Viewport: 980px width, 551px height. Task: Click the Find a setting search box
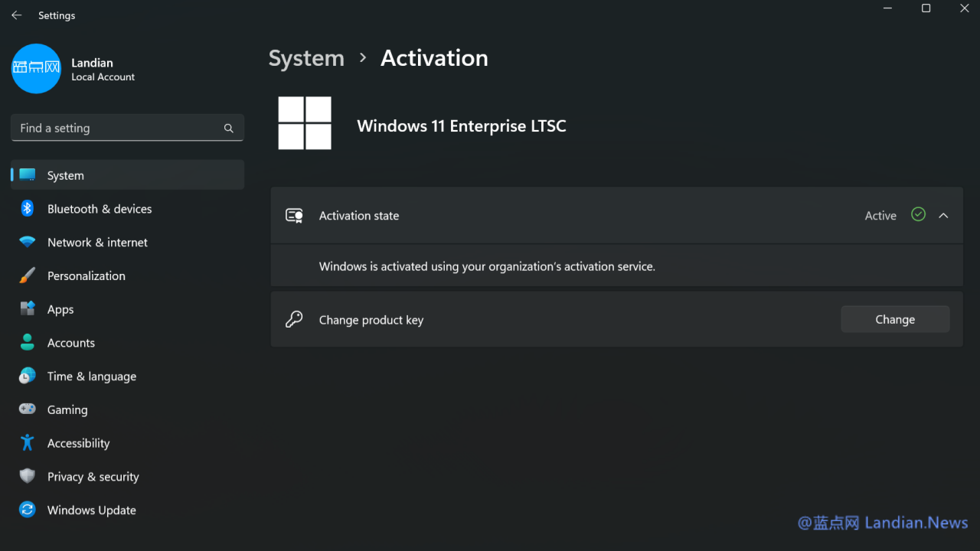point(127,128)
